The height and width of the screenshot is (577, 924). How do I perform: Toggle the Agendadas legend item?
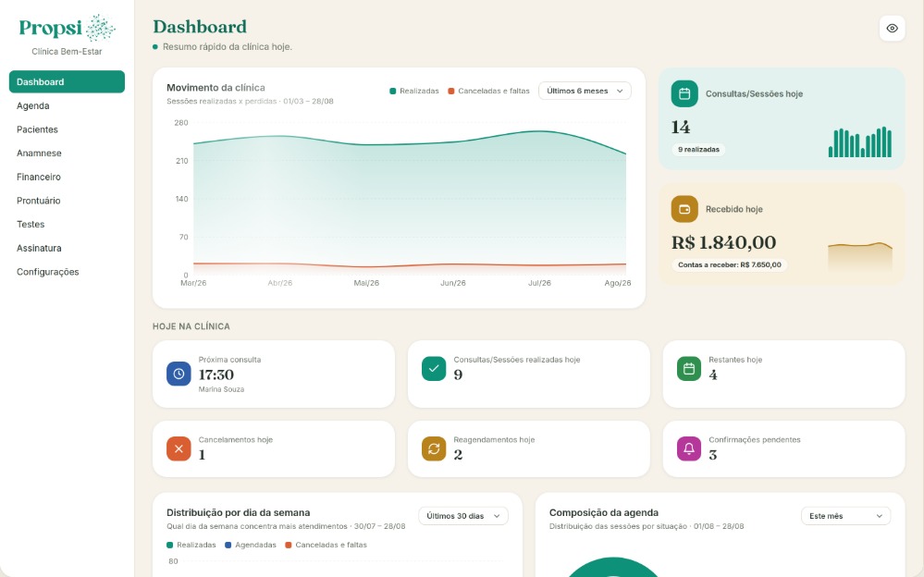coord(251,545)
